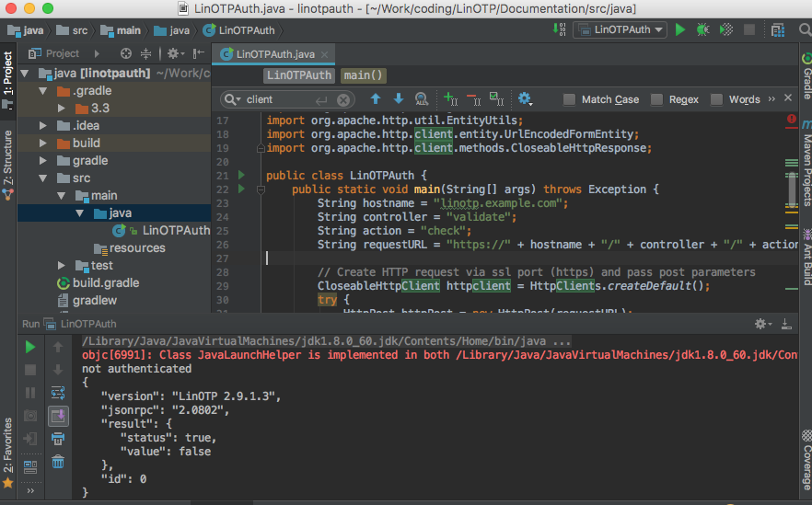Screen dimensions: 812x505
Task: Select the LinOTPAuth.java editor tab
Action: pos(275,54)
